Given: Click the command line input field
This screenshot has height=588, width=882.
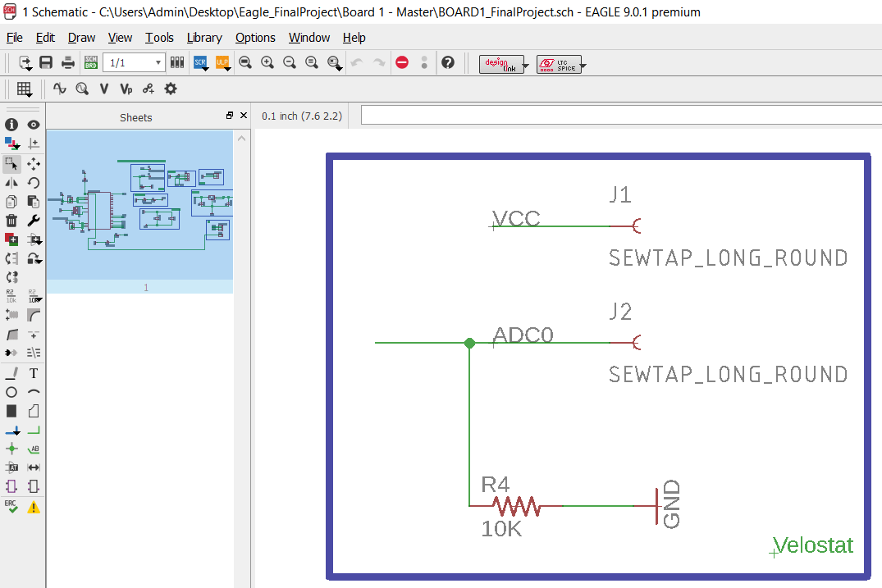Looking at the screenshot, I should (x=621, y=116).
